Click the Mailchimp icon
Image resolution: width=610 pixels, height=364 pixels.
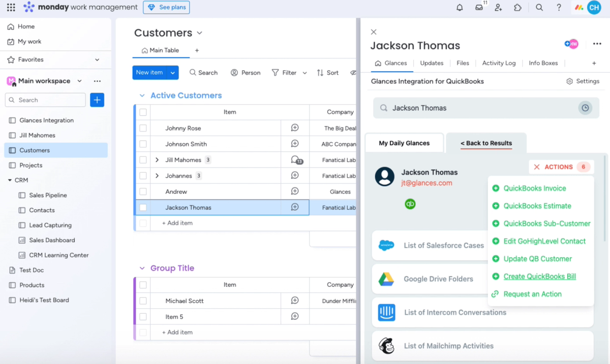tap(386, 346)
